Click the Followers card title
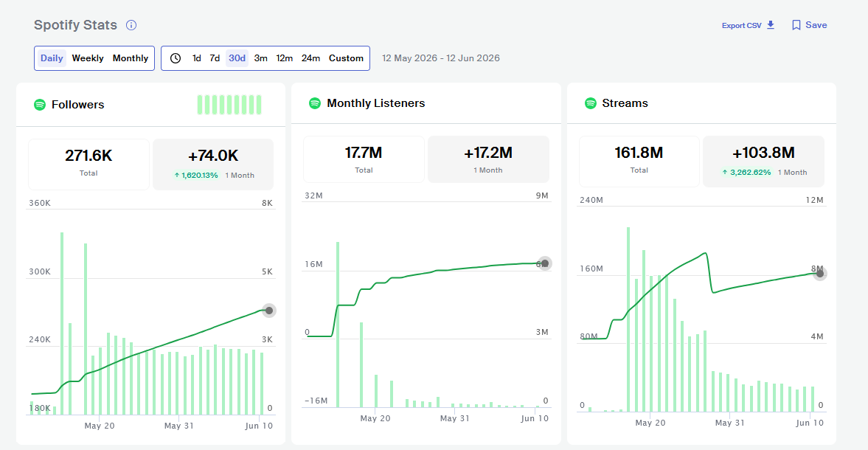This screenshot has height=450, width=868. tap(77, 105)
